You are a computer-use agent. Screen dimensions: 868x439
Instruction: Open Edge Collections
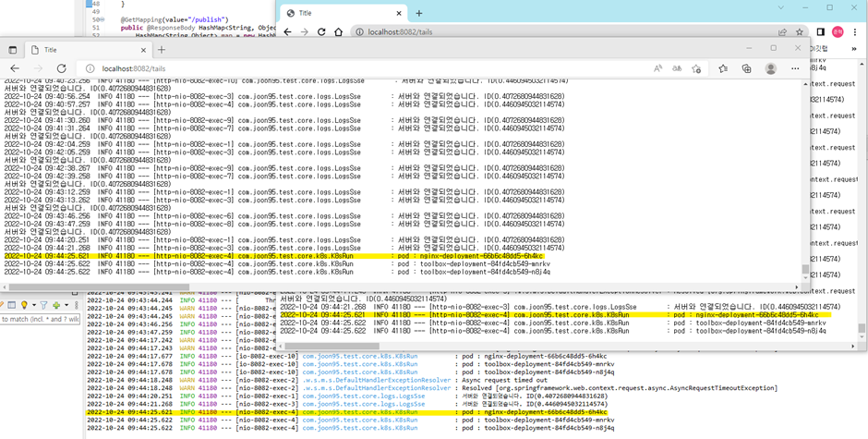point(747,68)
